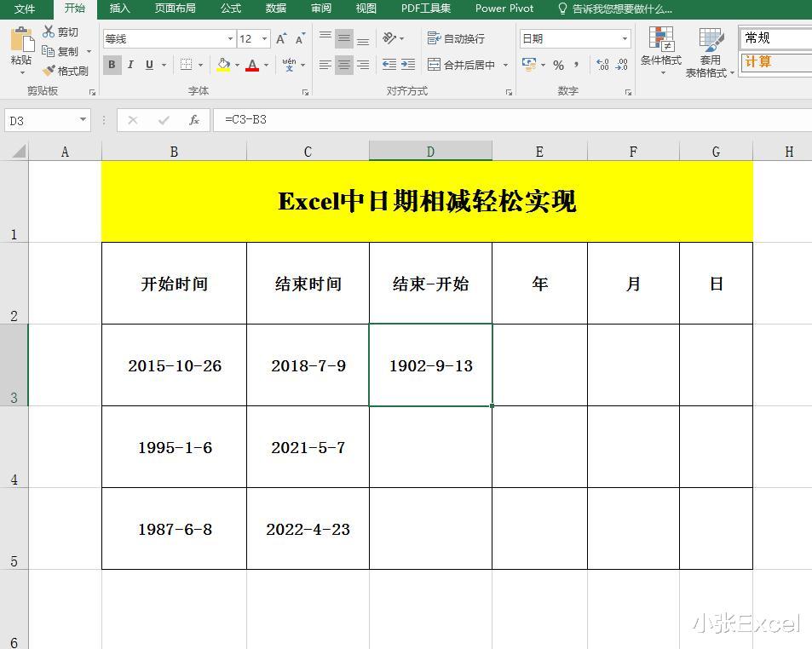Image resolution: width=812 pixels, height=649 pixels.
Task: Click Increase Decimal places icon
Action: (x=602, y=65)
